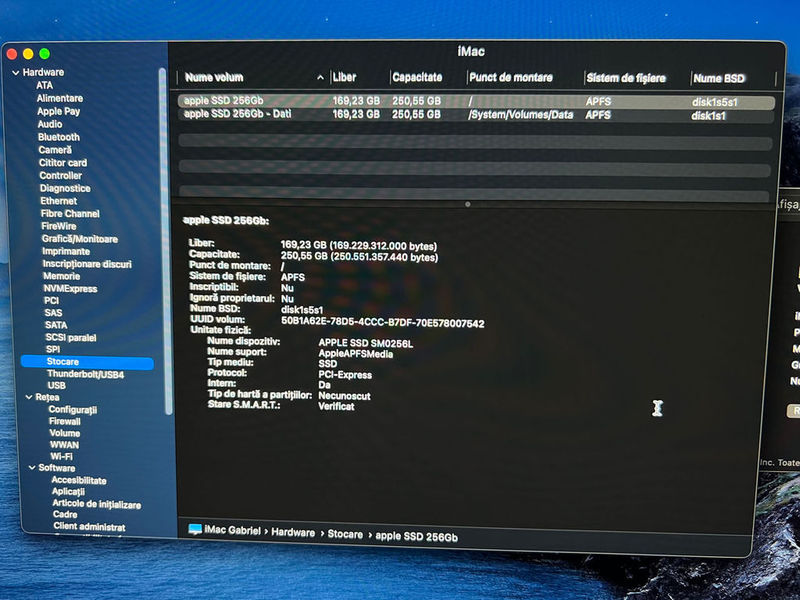
Task: Sort by Nume BSD column header
Action: pos(719,79)
